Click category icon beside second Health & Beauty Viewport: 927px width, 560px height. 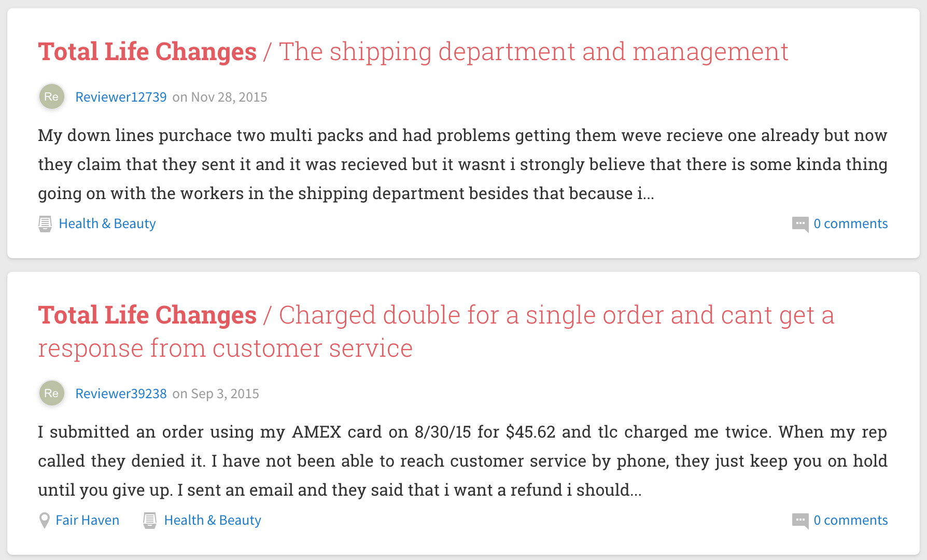click(150, 521)
